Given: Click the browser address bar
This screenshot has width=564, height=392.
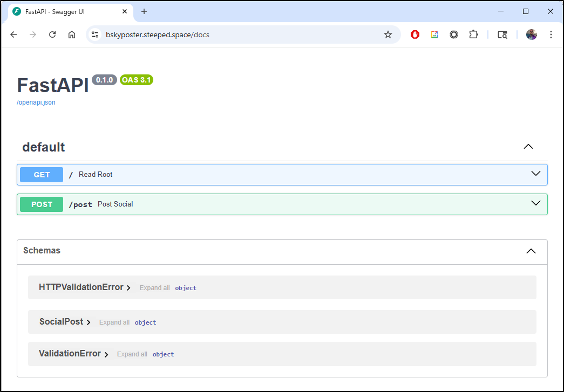Looking at the screenshot, I should 216,34.
